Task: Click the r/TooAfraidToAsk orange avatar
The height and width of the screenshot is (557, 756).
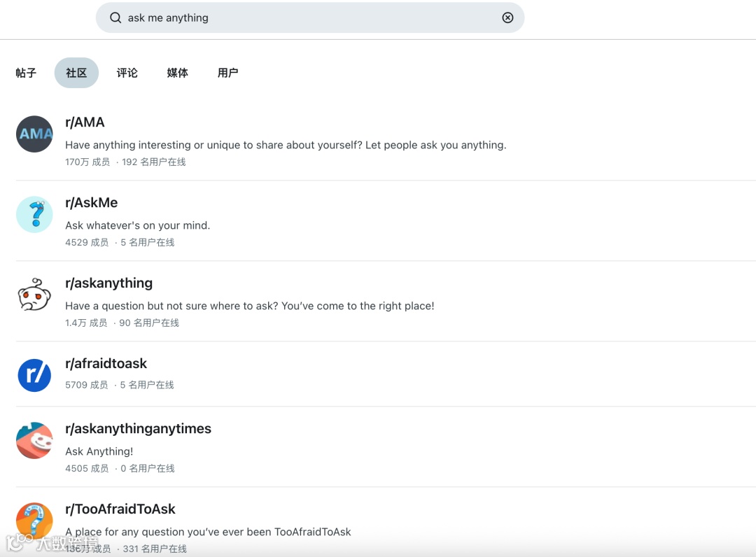Action: pyautogui.click(x=34, y=521)
